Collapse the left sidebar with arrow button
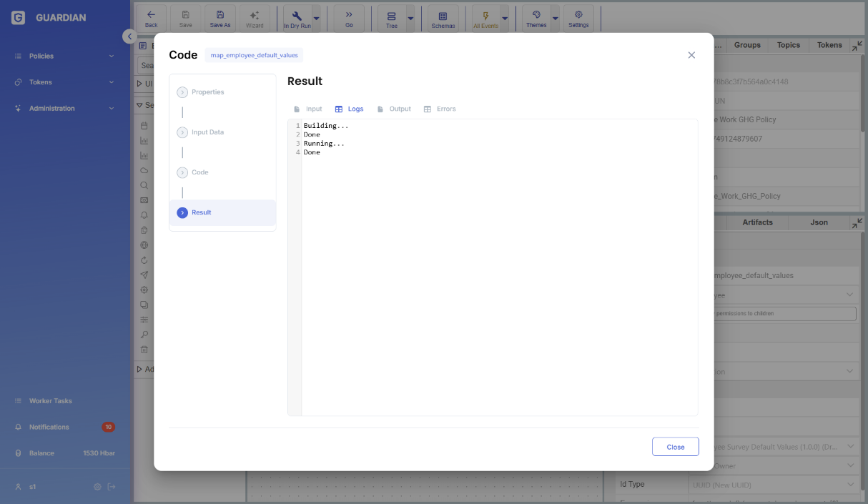The width and height of the screenshot is (868, 504). tap(129, 36)
